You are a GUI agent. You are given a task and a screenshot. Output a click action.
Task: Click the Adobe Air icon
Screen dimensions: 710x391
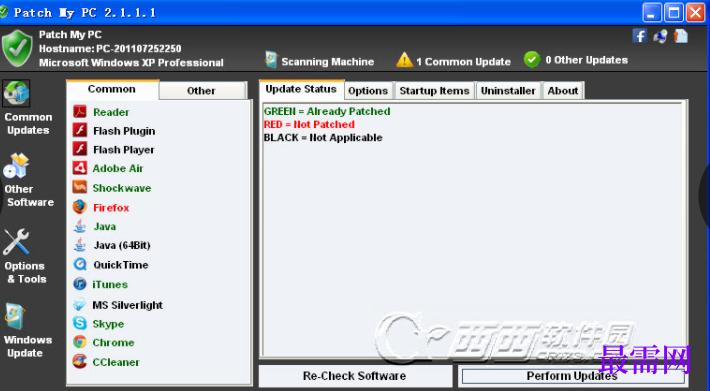click(80, 168)
